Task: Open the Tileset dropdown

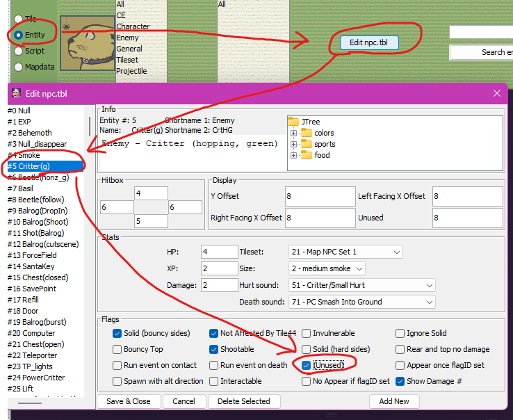Action: [x=345, y=252]
